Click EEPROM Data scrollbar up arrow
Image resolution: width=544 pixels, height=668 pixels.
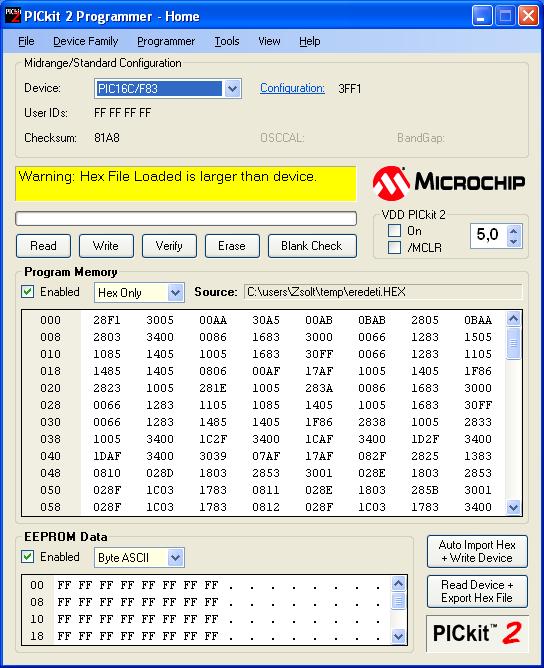(398, 584)
